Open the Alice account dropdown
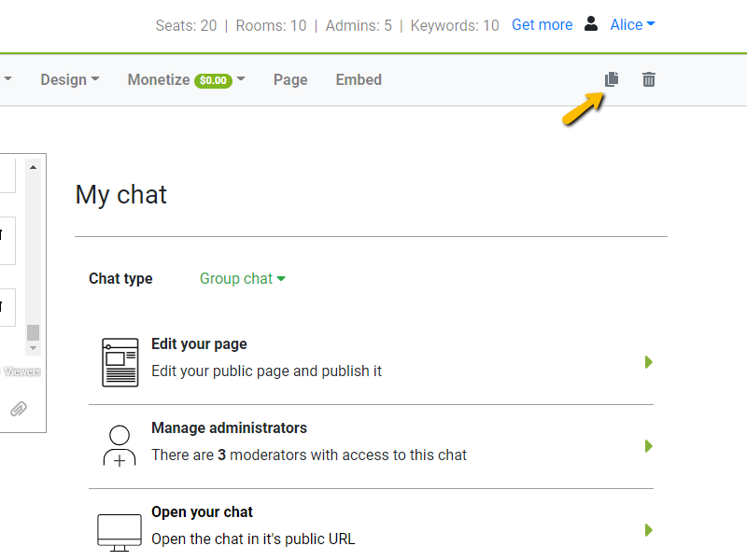 (632, 25)
